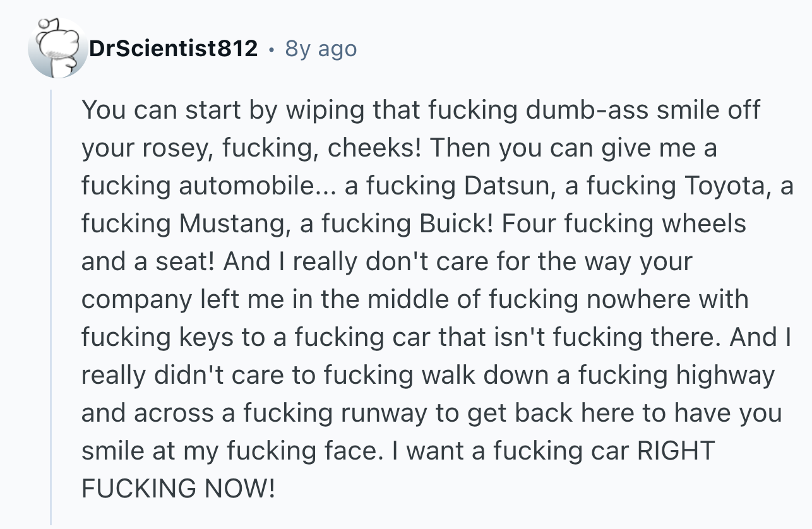This screenshot has height=529, width=812.
Task: Open the 8y ago timestamp permalink
Action: (x=321, y=49)
